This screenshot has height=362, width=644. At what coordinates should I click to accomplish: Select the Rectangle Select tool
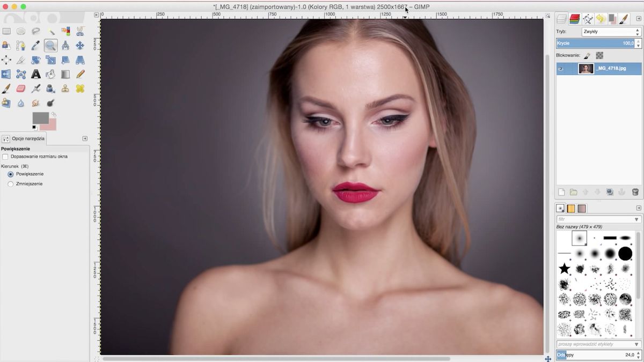6,31
